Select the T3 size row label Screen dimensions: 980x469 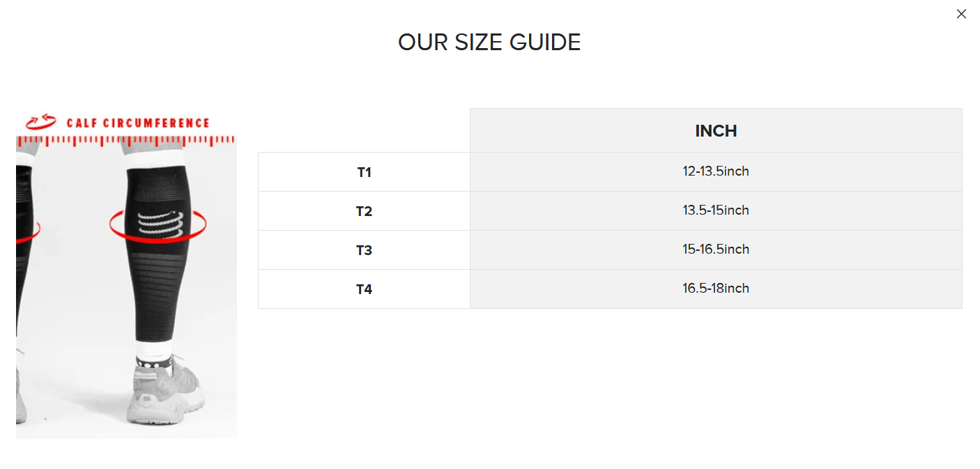[x=364, y=250]
